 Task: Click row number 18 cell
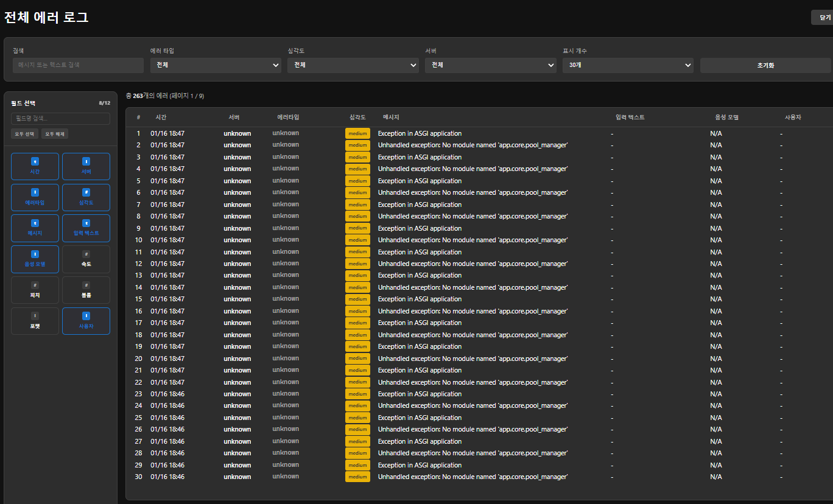click(x=138, y=335)
